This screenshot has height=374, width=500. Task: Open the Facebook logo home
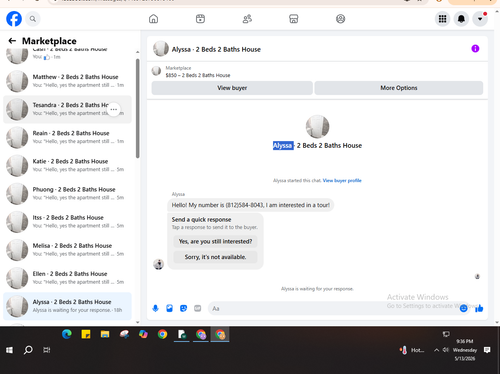tap(14, 19)
